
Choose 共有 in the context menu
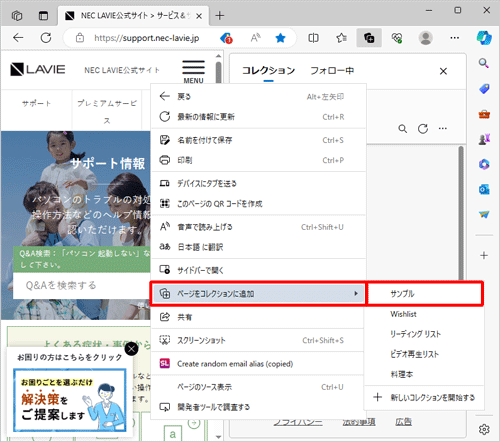coord(258,317)
